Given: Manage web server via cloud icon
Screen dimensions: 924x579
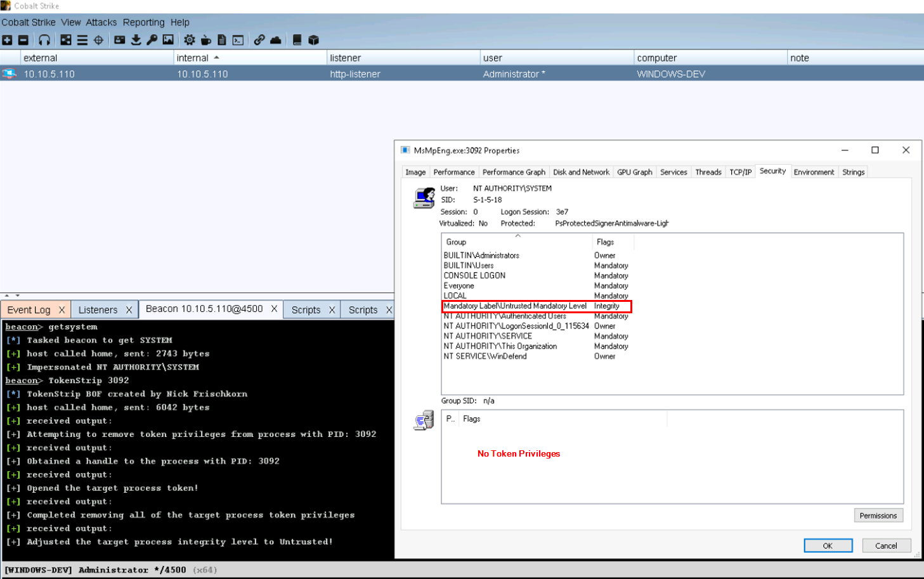Looking at the screenshot, I should (x=275, y=40).
